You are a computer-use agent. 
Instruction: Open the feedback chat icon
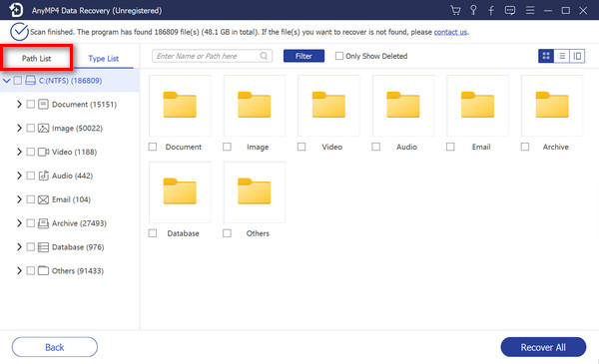pos(509,10)
